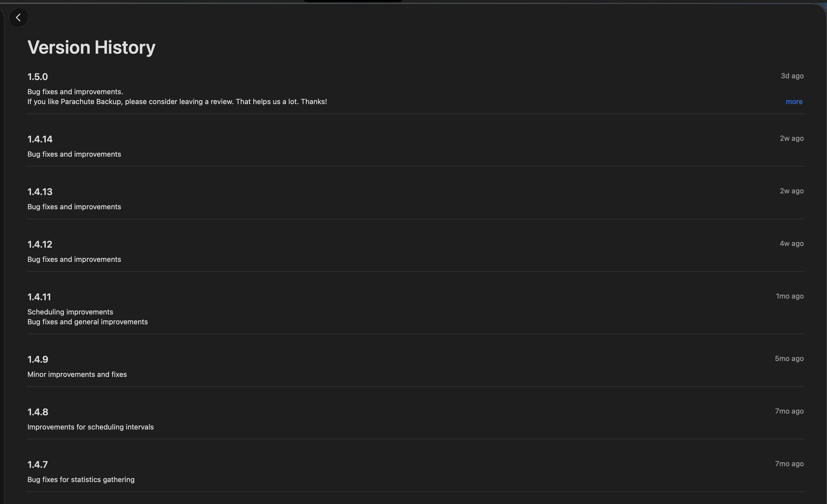The height and width of the screenshot is (504, 827).
Task: Select the 1.4.13 version heading
Action: pyautogui.click(x=40, y=192)
